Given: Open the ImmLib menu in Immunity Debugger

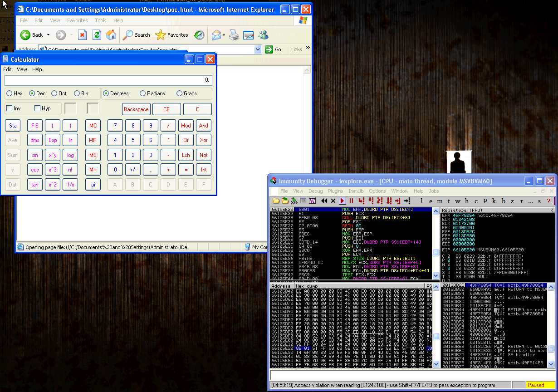Looking at the screenshot, I should click(x=356, y=191).
